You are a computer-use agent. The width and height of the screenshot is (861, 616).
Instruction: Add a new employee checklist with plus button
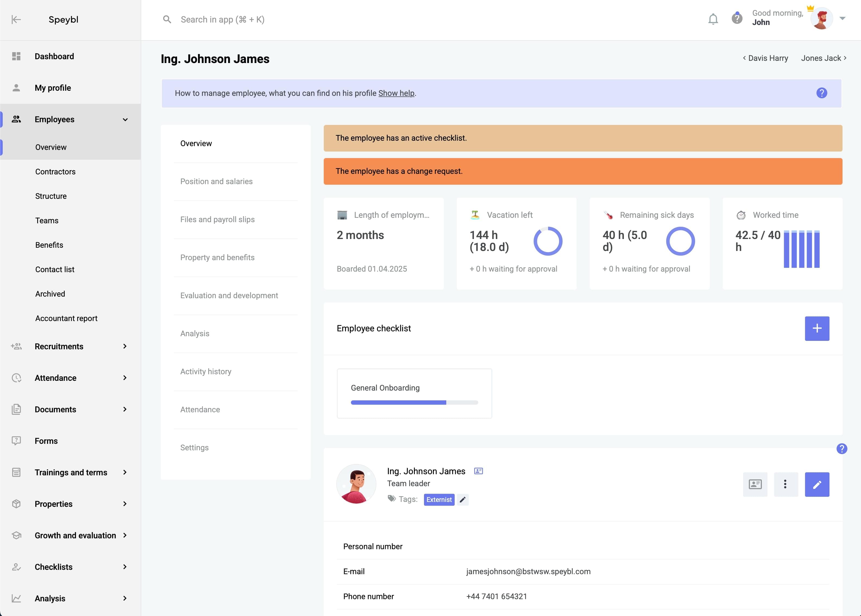(817, 328)
